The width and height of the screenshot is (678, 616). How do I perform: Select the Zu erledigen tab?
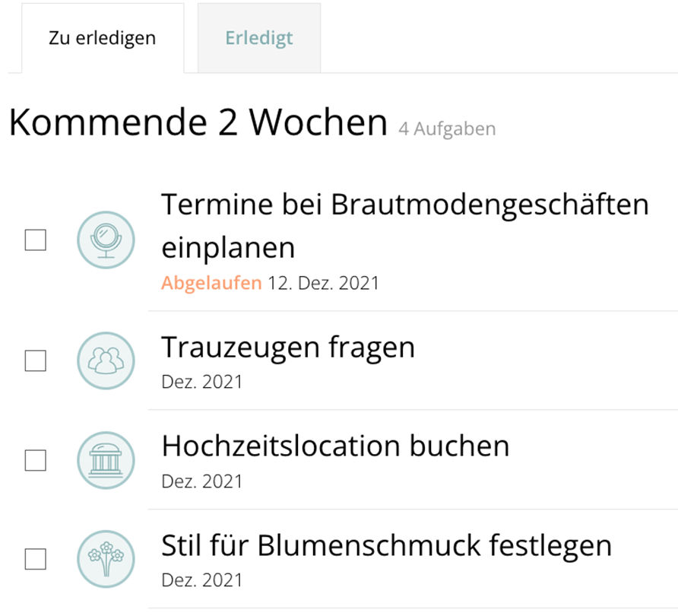tap(102, 38)
